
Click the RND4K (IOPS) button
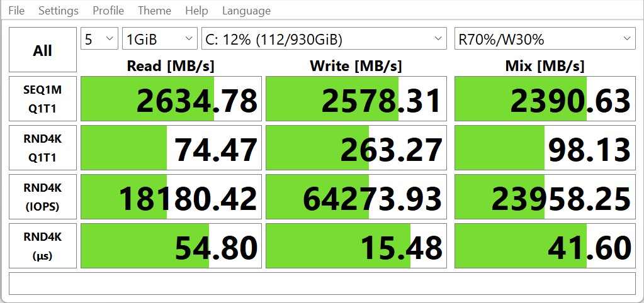42,197
